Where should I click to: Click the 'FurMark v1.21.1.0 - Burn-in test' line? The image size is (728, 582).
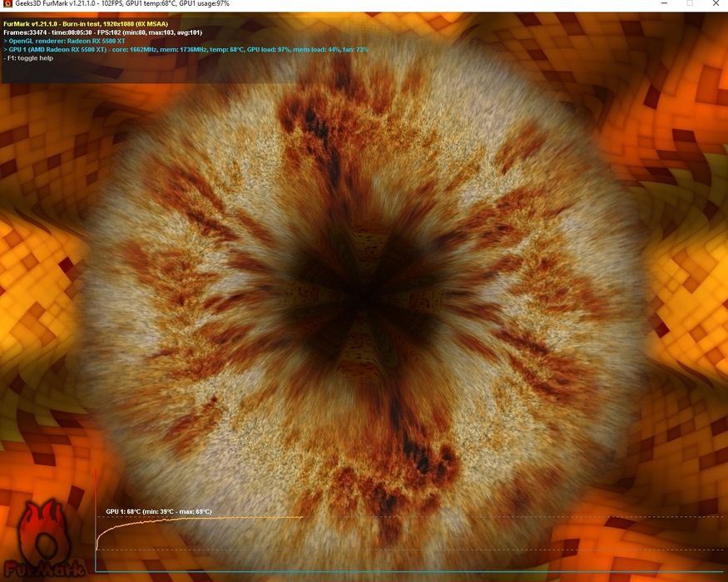point(86,24)
